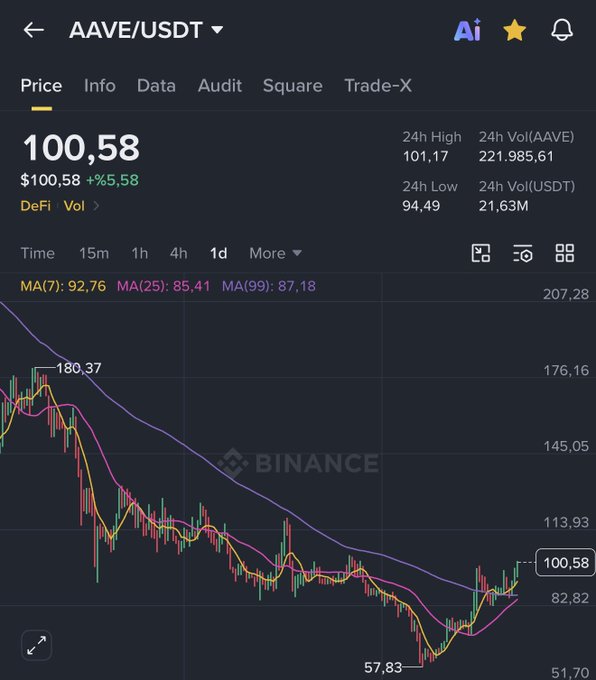Select the Price tab
Viewport: 596px width, 680px height.
click(41, 86)
